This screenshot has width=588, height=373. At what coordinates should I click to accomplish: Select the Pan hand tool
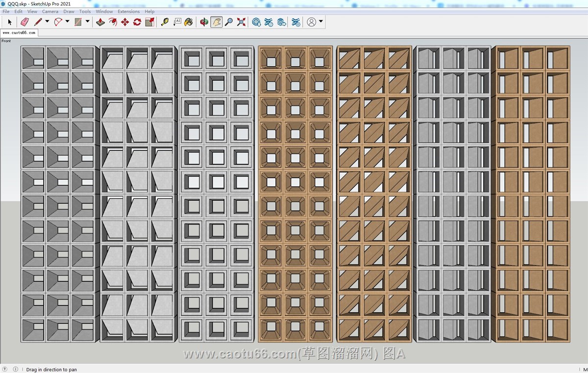tap(217, 22)
